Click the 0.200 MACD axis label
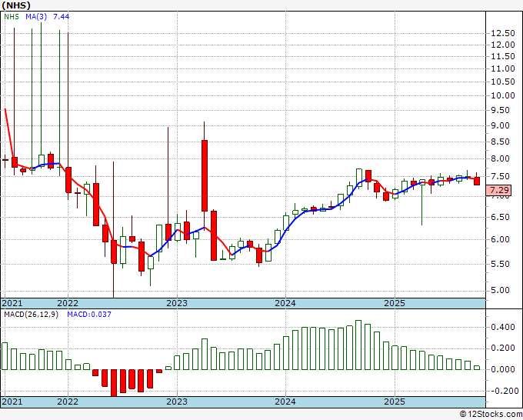Image resolution: width=523 pixels, height=420 pixels. (503, 348)
